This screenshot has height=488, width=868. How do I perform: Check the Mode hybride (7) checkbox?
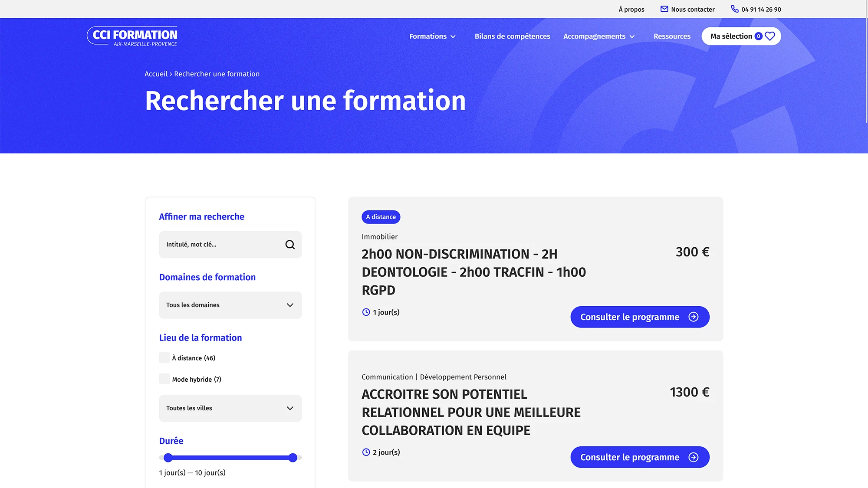coord(164,379)
